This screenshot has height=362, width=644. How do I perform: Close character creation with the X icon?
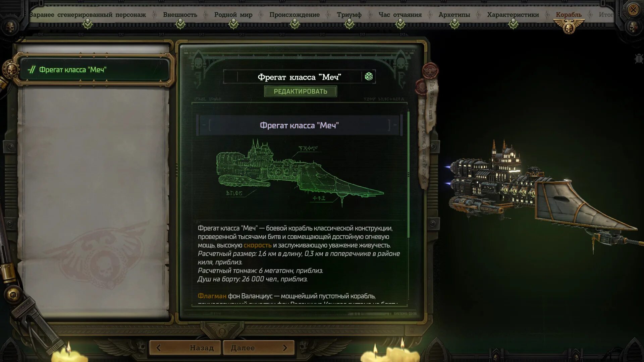pyautogui.click(x=633, y=10)
